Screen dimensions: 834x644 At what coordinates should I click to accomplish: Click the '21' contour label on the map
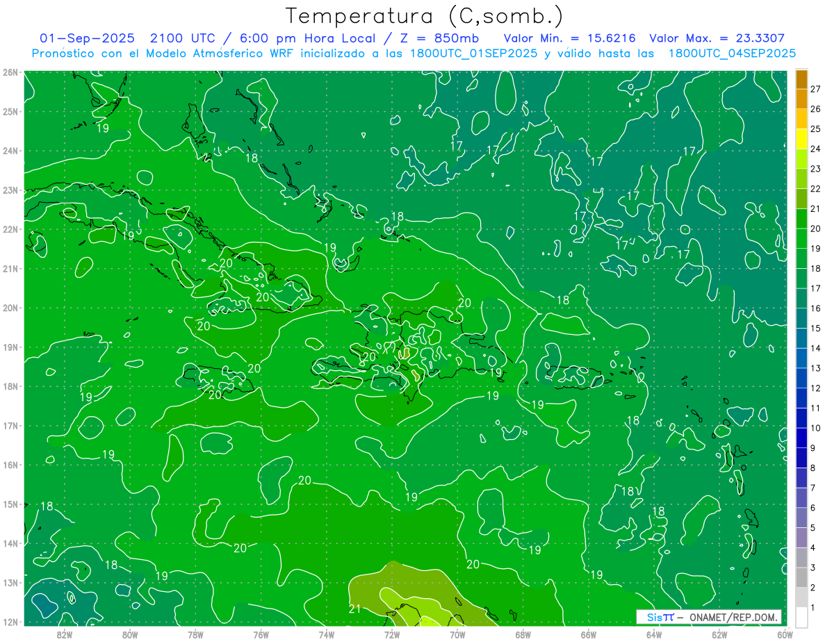354,609
